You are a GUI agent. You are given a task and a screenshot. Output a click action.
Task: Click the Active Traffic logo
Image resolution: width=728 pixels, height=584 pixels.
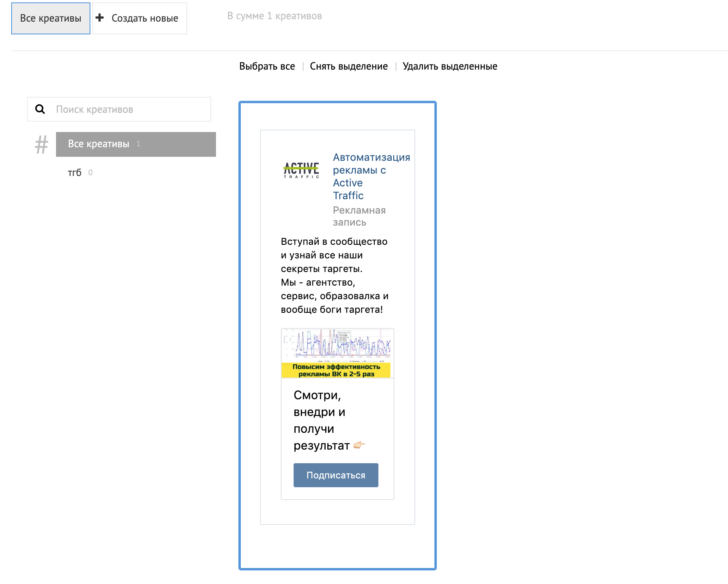click(x=301, y=170)
